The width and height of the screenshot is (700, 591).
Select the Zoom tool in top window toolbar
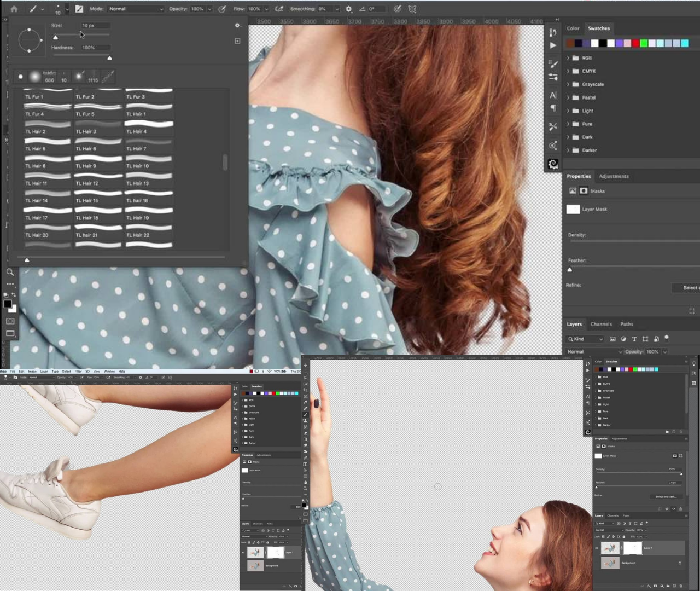coord(10,272)
